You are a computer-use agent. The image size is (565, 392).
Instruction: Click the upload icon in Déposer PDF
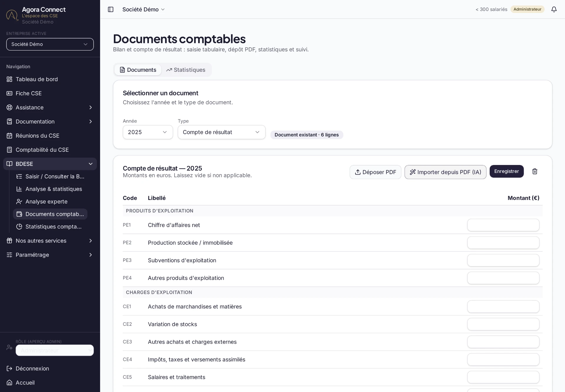358,172
